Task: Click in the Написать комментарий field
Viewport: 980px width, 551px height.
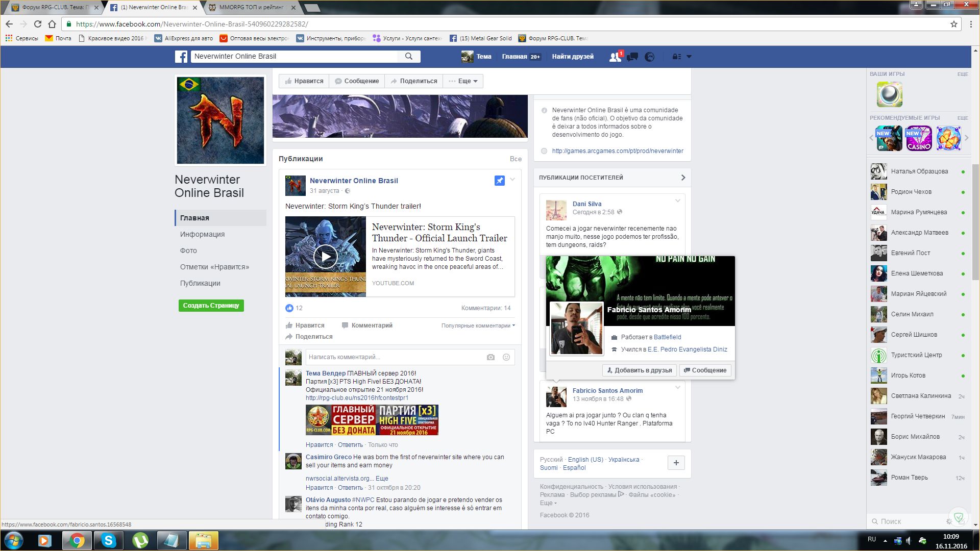Action: click(396, 357)
